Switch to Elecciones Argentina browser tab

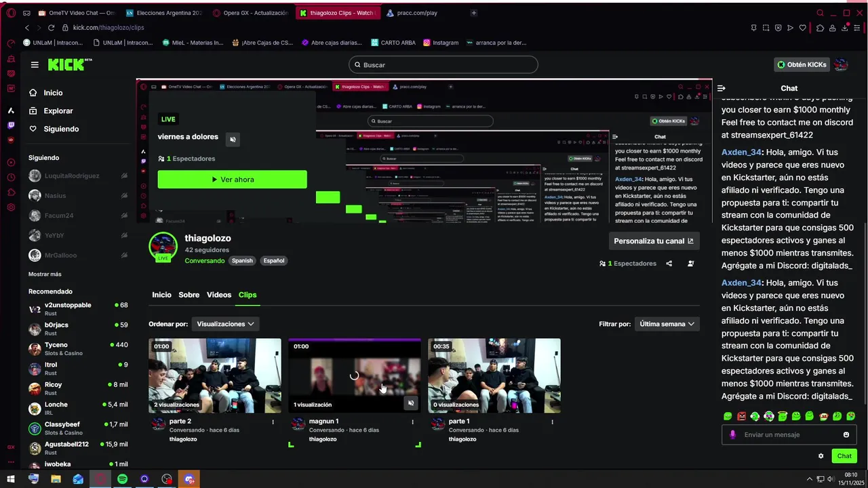[x=164, y=13]
